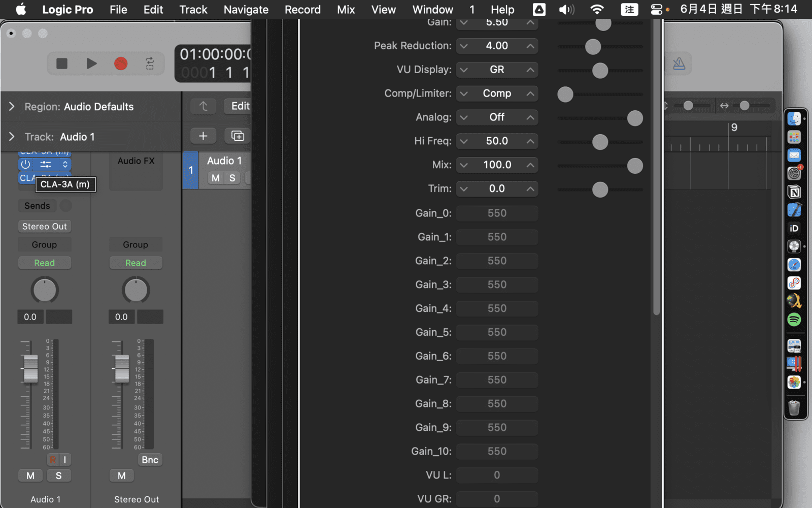Viewport: 812px width, 508px height.
Task: Open Spotify from the Dock
Action: [794, 320]
